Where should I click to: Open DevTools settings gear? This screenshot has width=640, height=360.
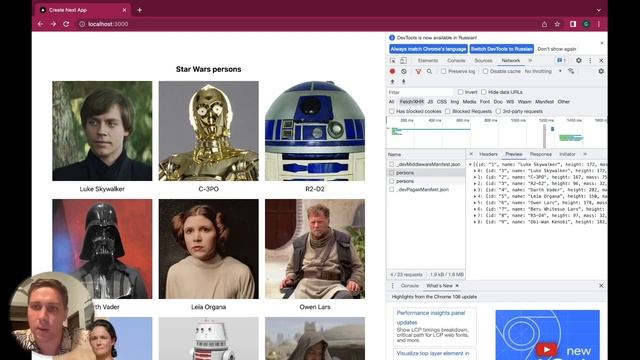[x=579, y=60]
